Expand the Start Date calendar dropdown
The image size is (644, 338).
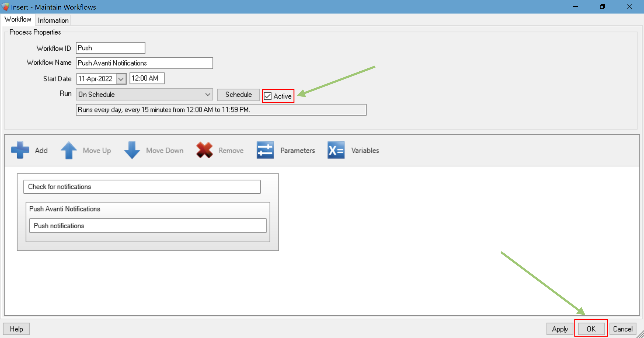pos(121,79)
